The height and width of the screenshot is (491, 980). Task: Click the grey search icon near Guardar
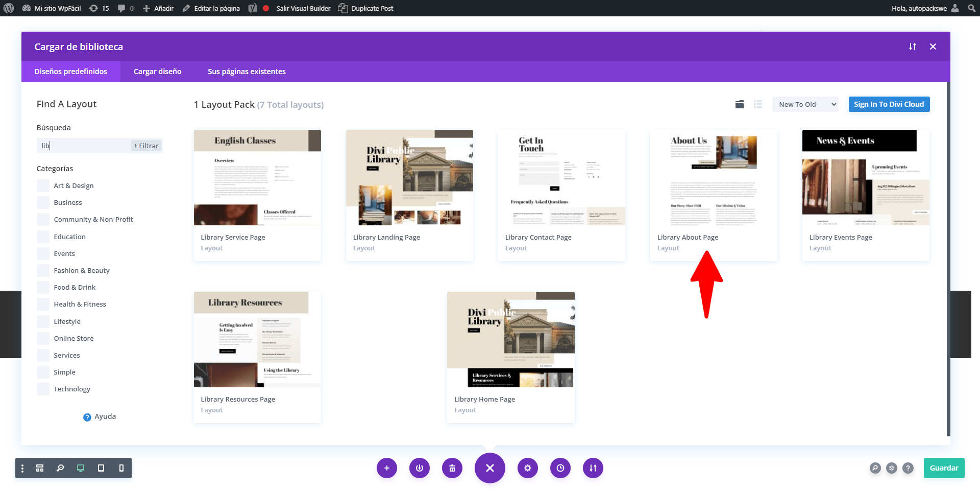tap(875, 468)
